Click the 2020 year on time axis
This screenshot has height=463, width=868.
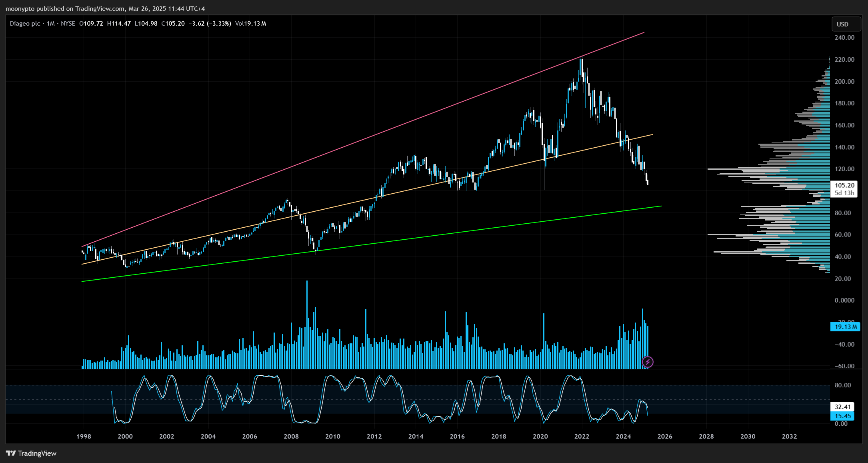click(540, 437)
